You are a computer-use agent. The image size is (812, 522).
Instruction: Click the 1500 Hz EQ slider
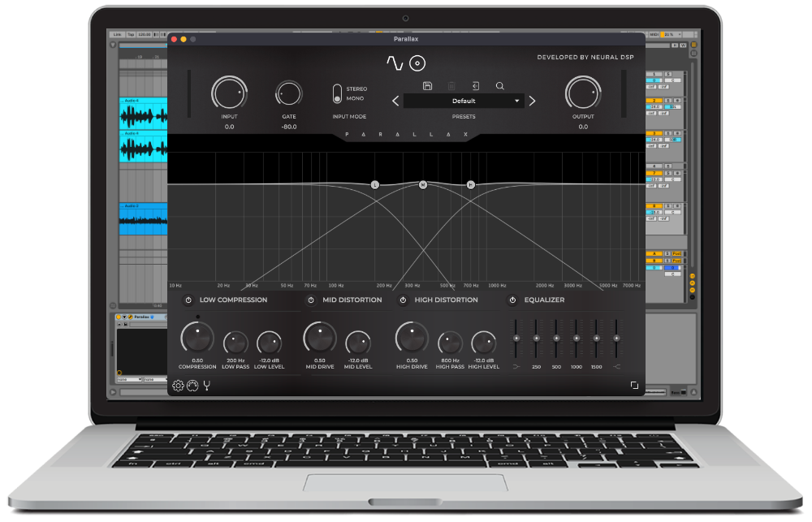(597, 339)
